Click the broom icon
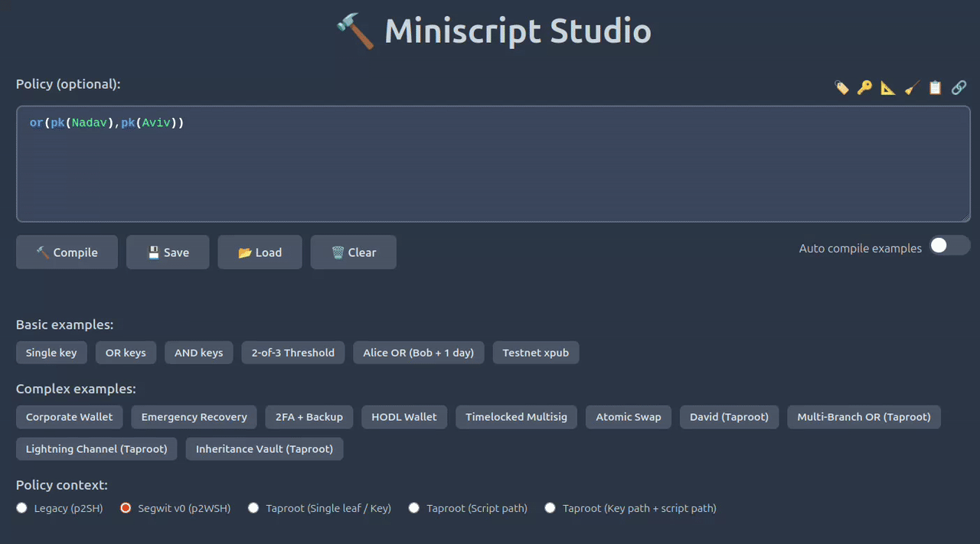980x544 pixels. click(911, 88)
